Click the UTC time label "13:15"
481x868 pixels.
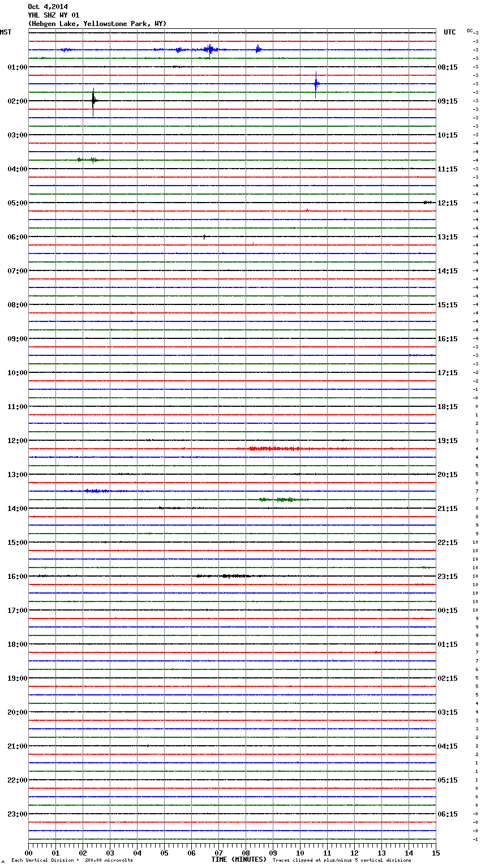448,237
